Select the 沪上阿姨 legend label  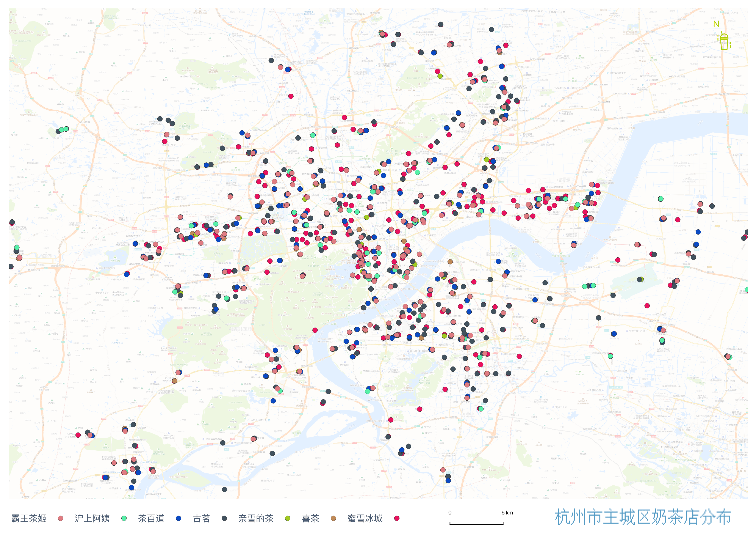click(92, 518)
